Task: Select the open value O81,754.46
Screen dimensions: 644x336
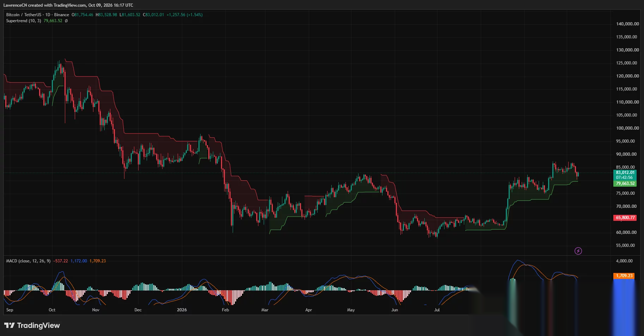Action: [x=82, y=15]
